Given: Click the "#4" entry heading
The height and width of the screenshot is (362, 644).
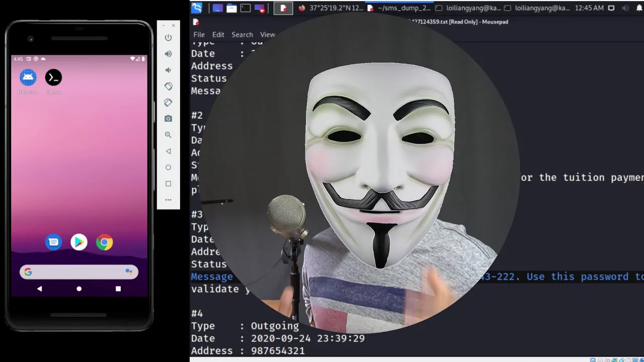Looking at the screenshot, I should coord(197,314).
